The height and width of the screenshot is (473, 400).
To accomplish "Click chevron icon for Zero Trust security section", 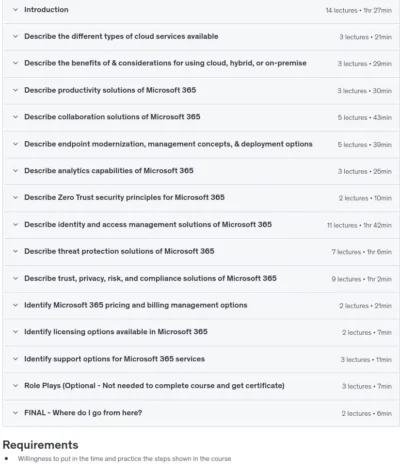I will click(15, 197).
